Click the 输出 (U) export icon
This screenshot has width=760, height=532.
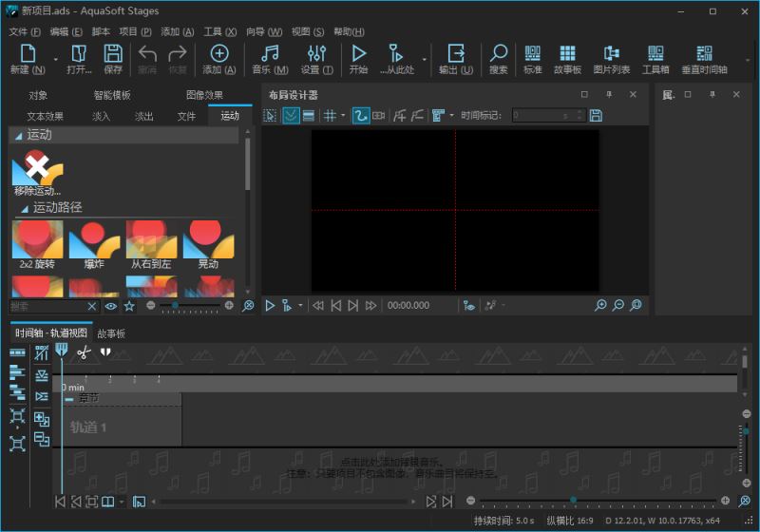tap(456, 59)
